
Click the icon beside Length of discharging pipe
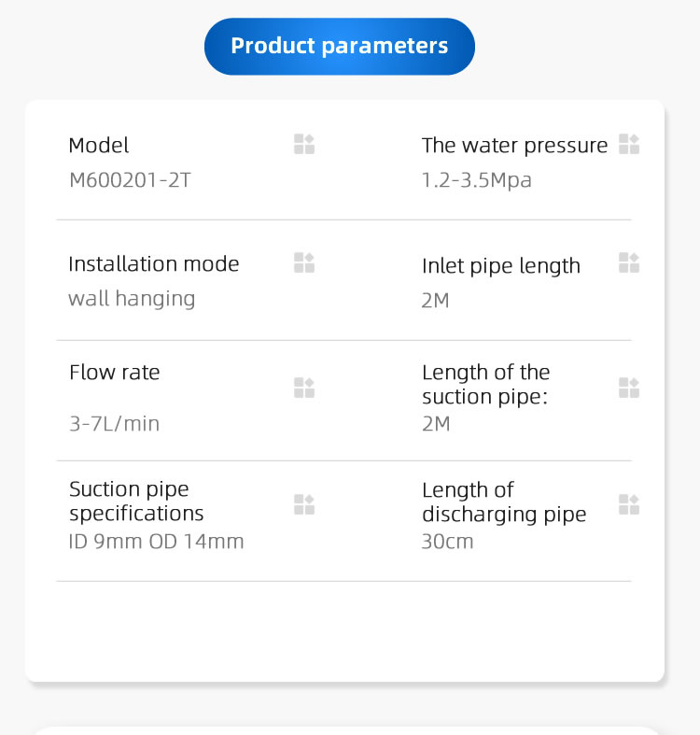[629, 504]
